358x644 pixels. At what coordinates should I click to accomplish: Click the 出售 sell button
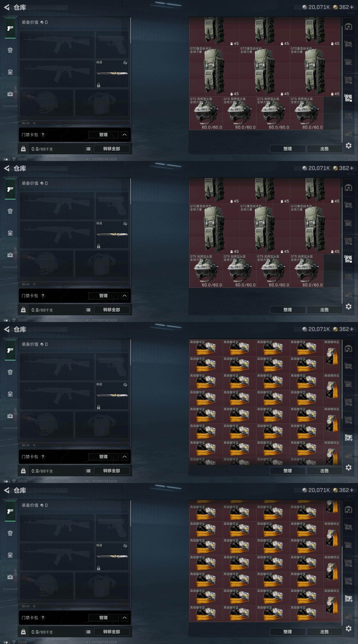(x=324, y=149)
